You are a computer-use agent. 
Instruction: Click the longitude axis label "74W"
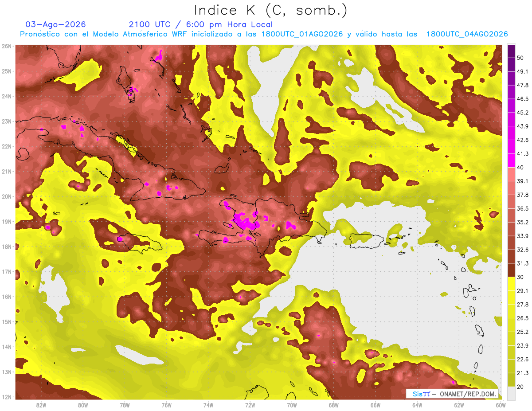(x=208, y=405)
